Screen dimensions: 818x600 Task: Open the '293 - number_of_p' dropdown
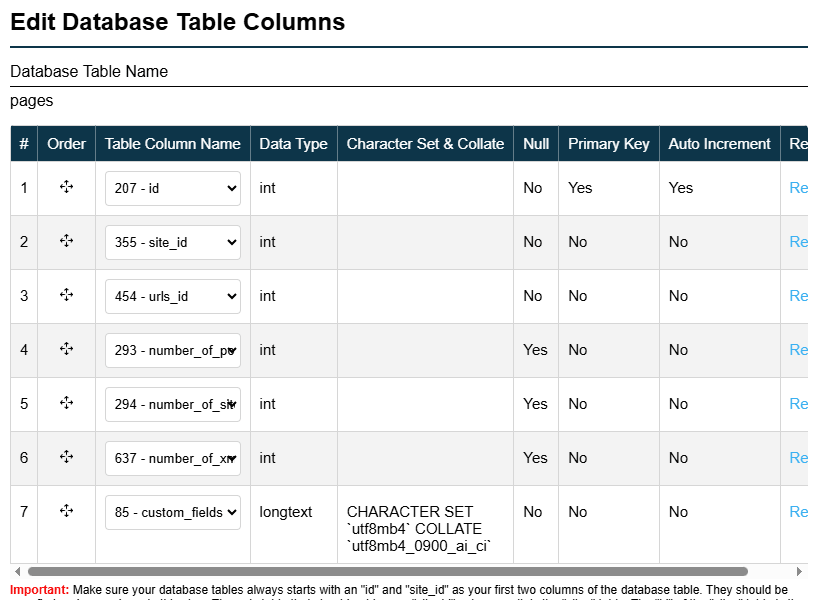point(173,350)
